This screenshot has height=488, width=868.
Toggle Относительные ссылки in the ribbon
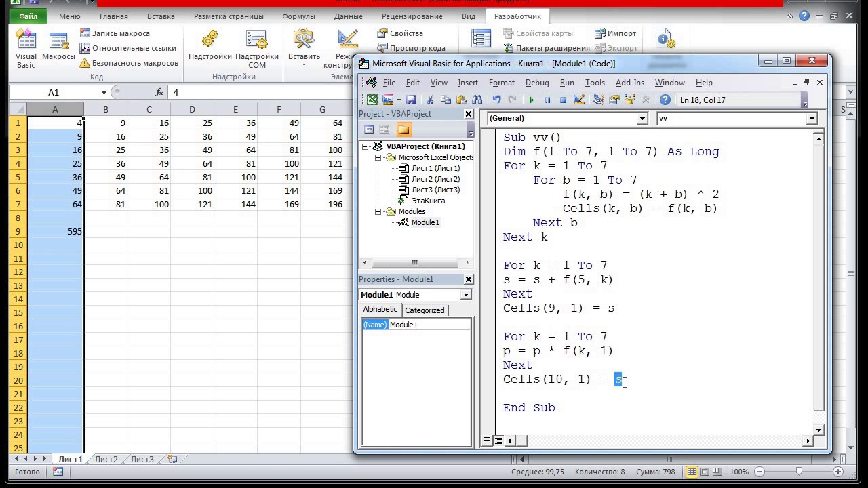(127, 48)
